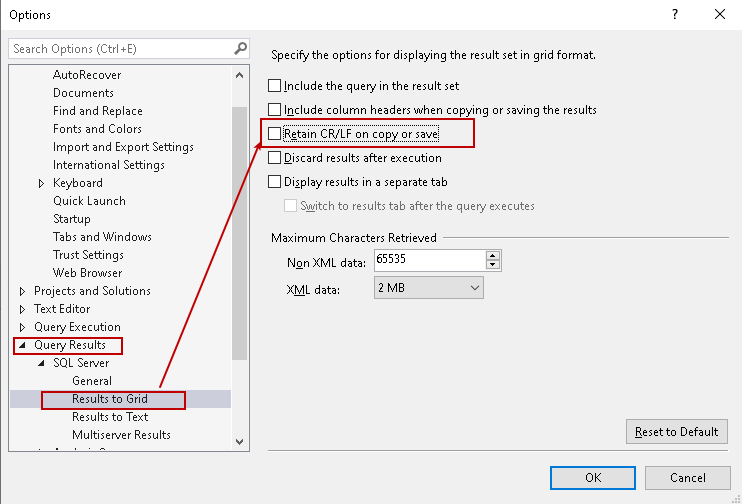Select Multiserver Results page

(x=121, y=435)
